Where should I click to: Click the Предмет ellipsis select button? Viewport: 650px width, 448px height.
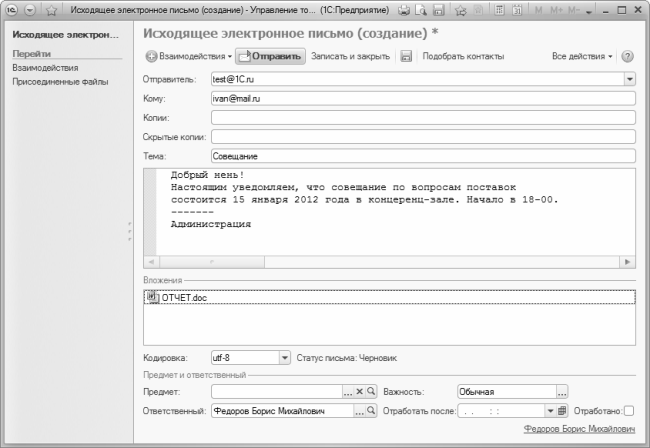coord(348,392)
